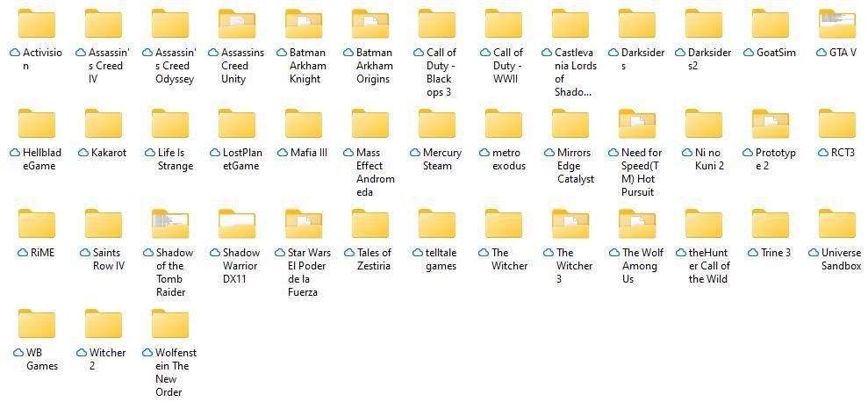Select the Mafia III folder icon
The height and width of the screenshot is (409, 868).
coord(304,124)
